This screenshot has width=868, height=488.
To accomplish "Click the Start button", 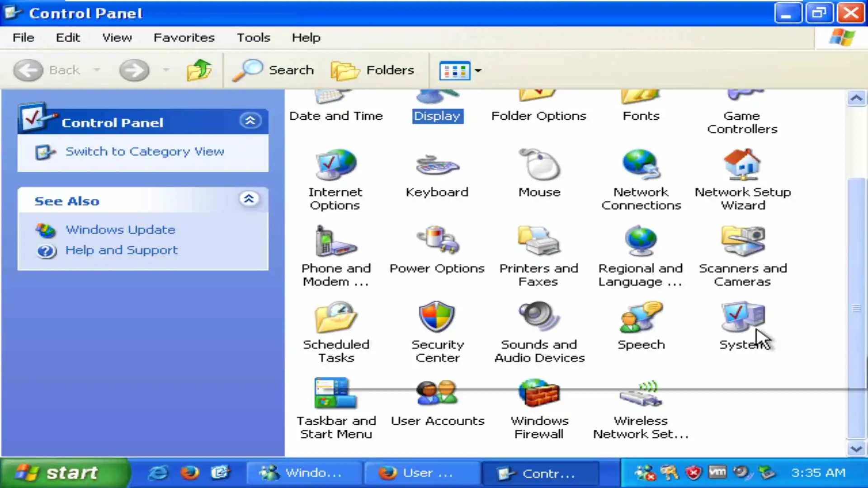I will (63, 473).
